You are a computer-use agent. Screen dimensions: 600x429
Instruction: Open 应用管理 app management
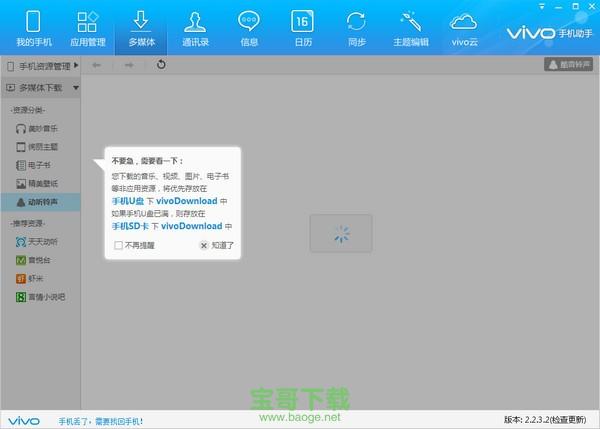88,29
